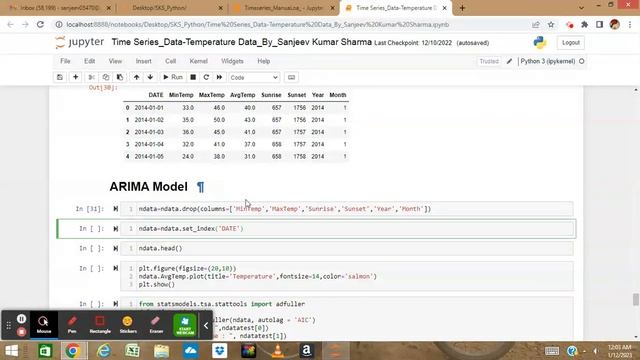640x360 pixels.
Task: Bookmark this page with the star icon
Action: 551,24
